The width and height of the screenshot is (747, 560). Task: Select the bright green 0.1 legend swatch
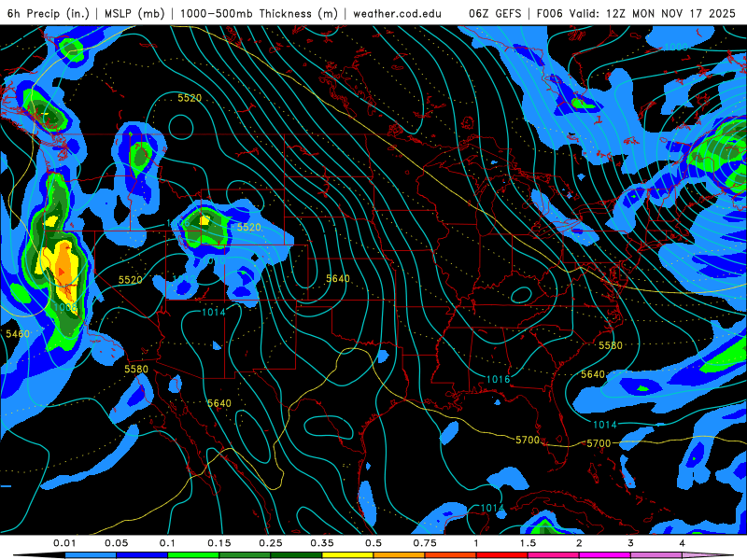193,555
